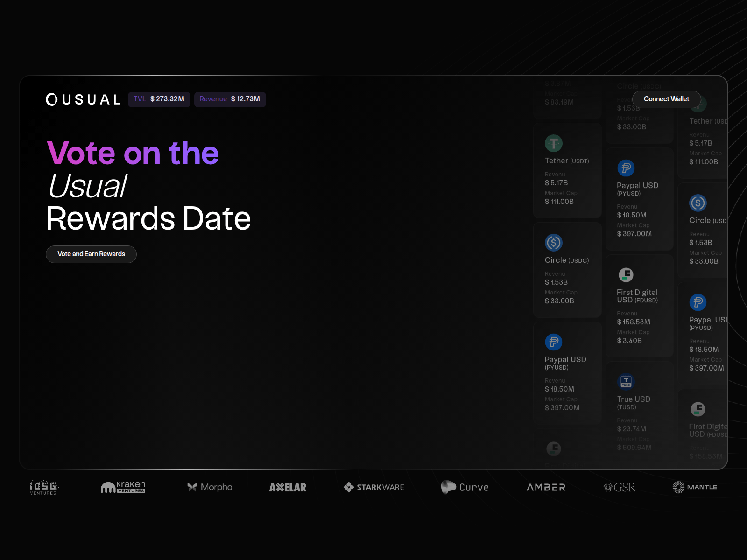Open the GSR partner logo
The image size is (747, 560).
(620, 487)
